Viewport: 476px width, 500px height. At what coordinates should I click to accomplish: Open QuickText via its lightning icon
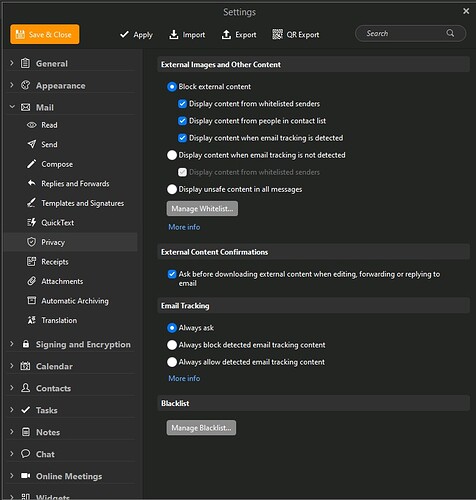(32, 222)
